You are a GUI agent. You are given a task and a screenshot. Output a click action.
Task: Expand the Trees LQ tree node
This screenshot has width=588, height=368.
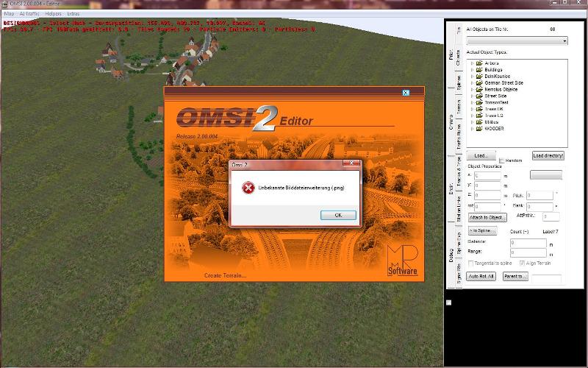(472, 116)
